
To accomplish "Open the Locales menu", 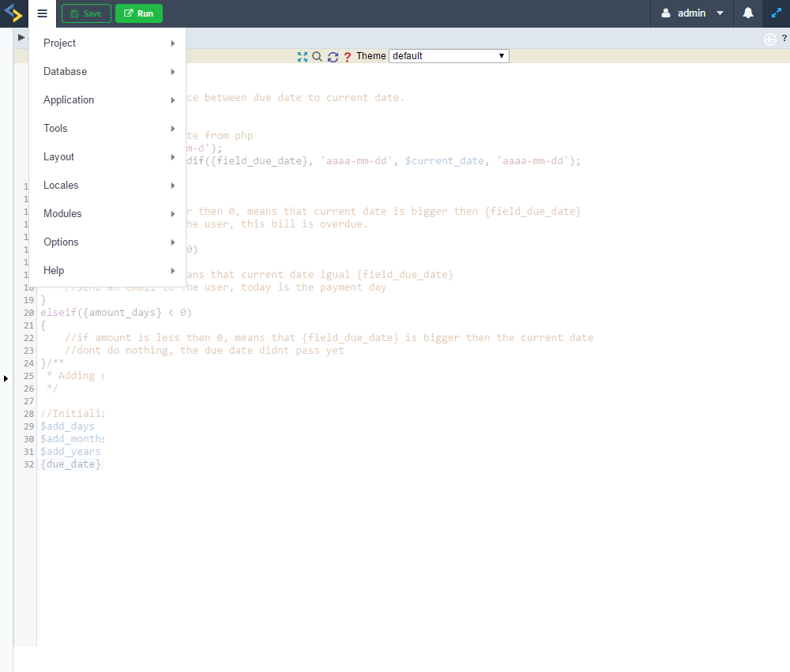I will [107, 186].
